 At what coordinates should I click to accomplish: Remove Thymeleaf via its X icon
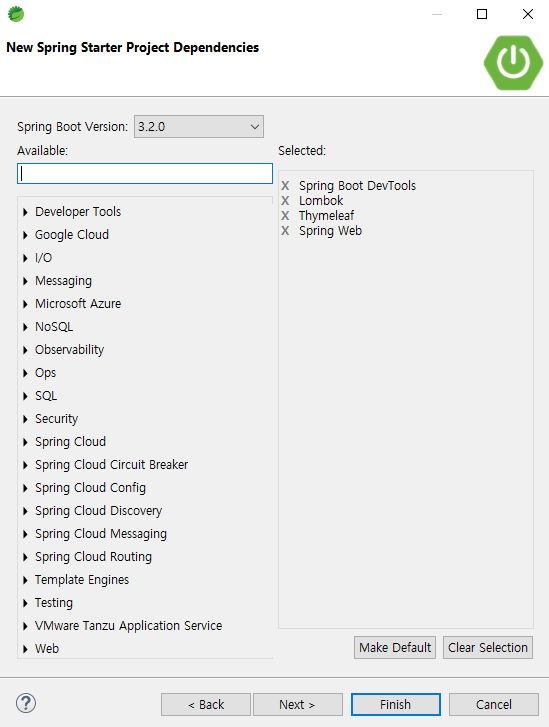pyautogui.click(x=285, y=216)
